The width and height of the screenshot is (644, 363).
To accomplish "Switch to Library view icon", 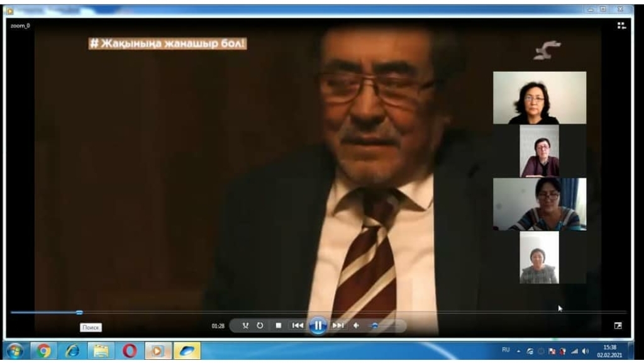I will click(x=621, y=26).
